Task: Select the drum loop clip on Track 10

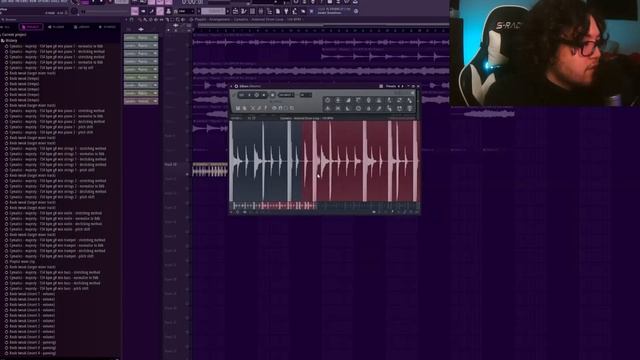Action: [x=210, y=169]
